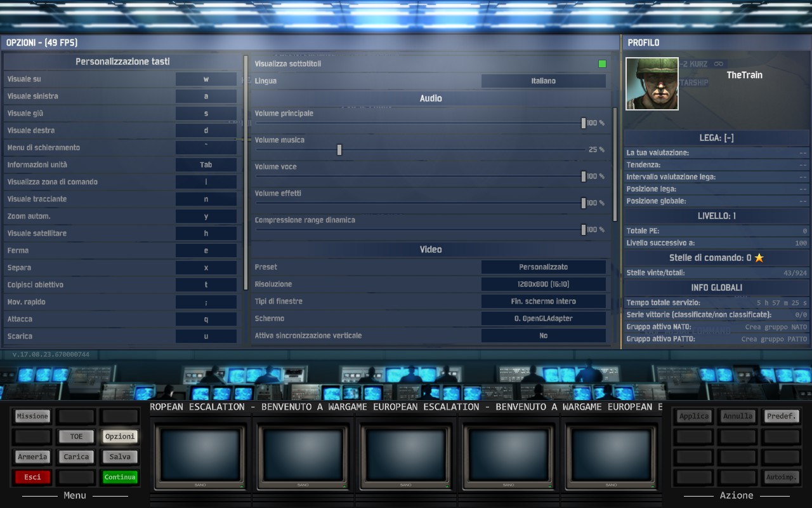Screen dimensions: 812x508
Task: Click the Video section header
Action: click(431, 250)
